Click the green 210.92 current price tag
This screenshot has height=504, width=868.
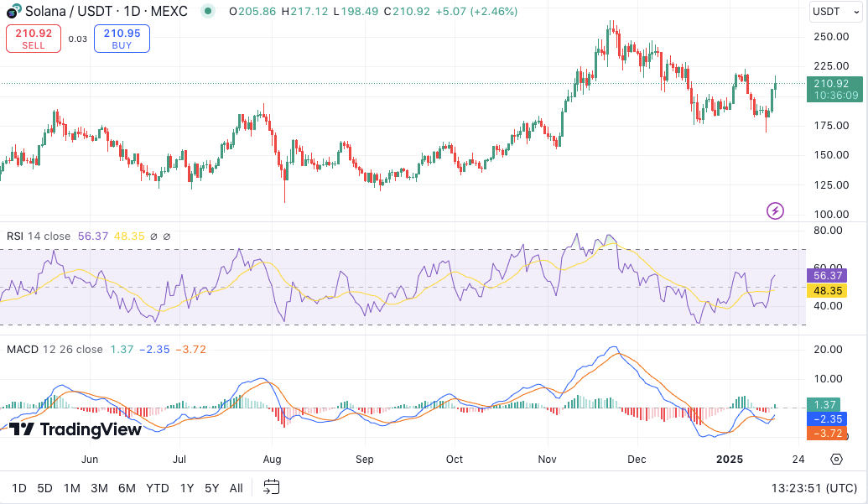834,89
